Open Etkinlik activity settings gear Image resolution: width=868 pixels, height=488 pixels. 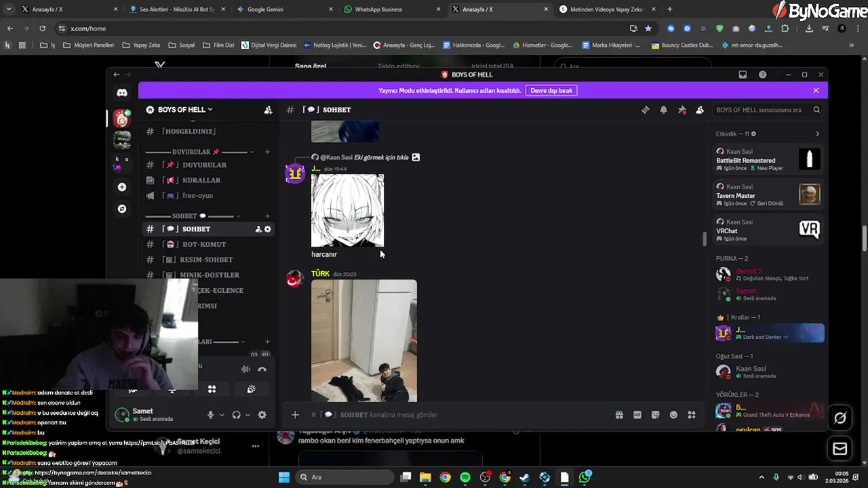click(753, 134)
